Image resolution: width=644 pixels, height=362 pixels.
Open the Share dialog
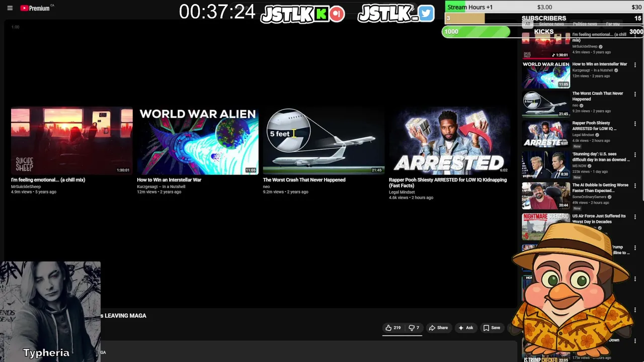(438, 328)
